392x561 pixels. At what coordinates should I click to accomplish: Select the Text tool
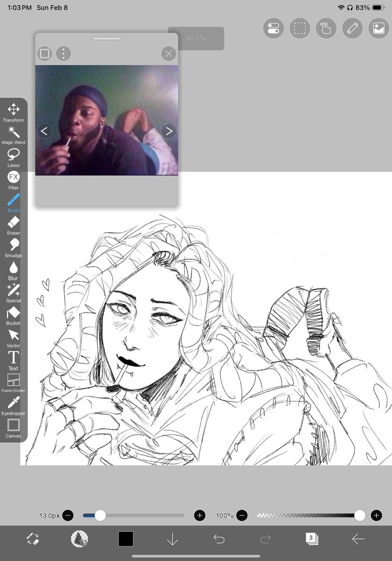point(13,361)
